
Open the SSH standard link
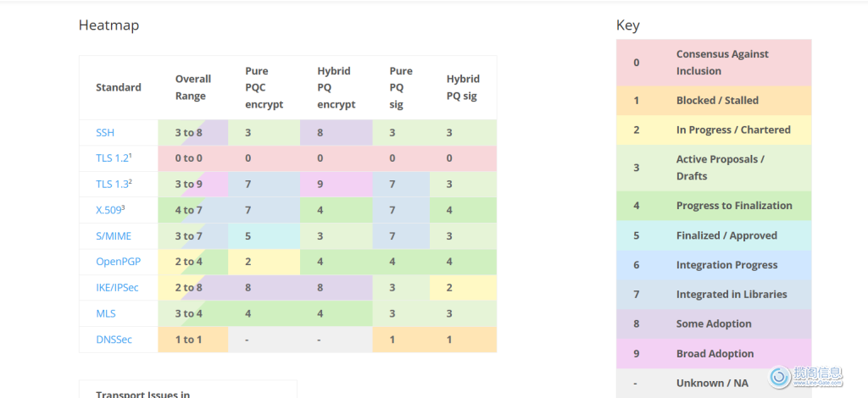[105, 133]
